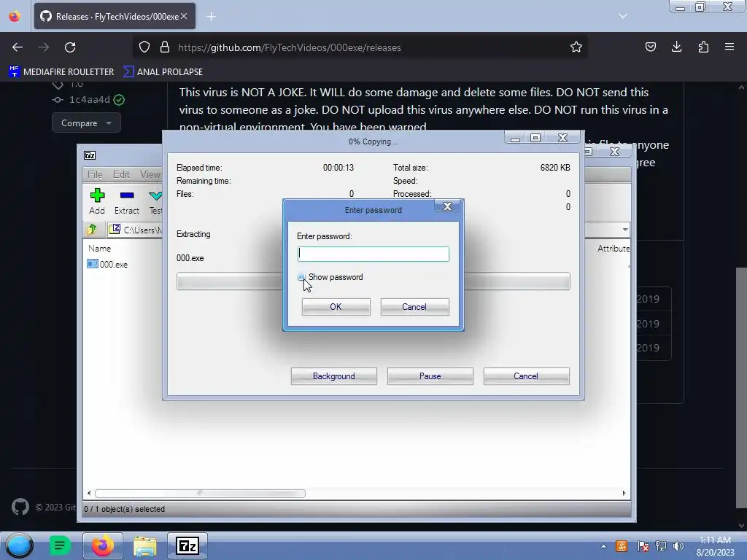Click the Firefox address bar URL
Viewport: 747px width, 560px height.
289,47
